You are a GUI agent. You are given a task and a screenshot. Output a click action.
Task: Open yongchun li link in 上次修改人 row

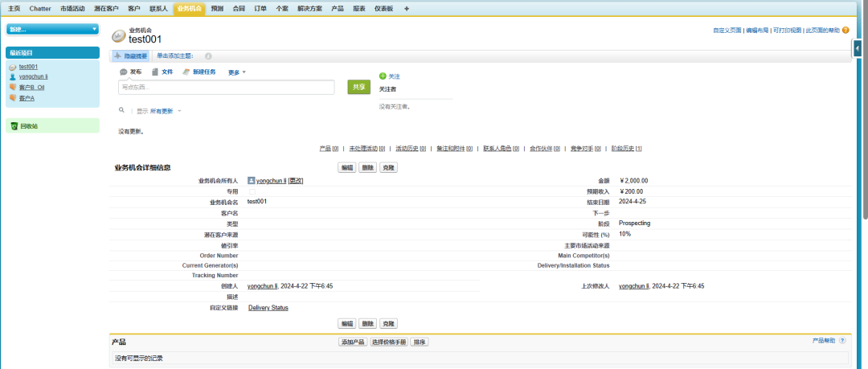[x=633, y=286]
